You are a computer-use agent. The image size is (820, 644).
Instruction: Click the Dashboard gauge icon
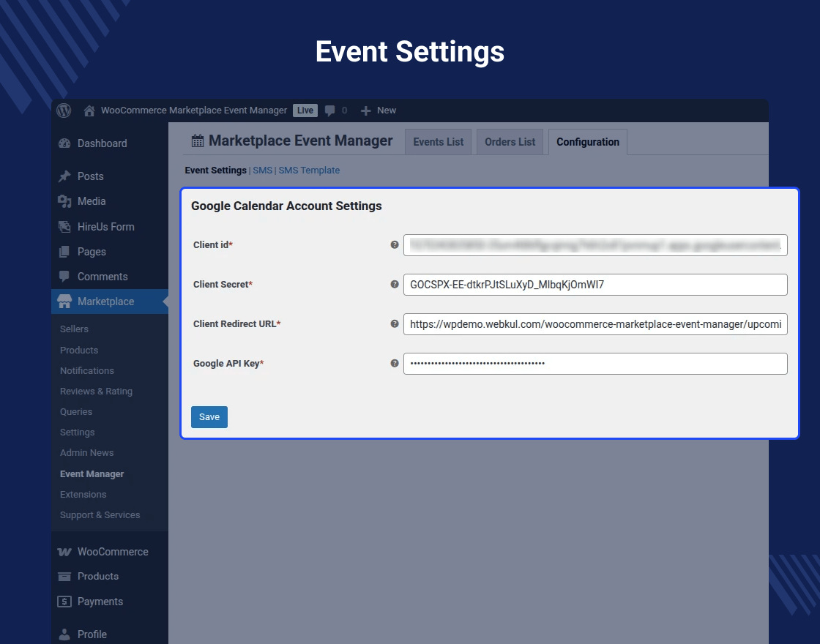[x=64, y=143]
